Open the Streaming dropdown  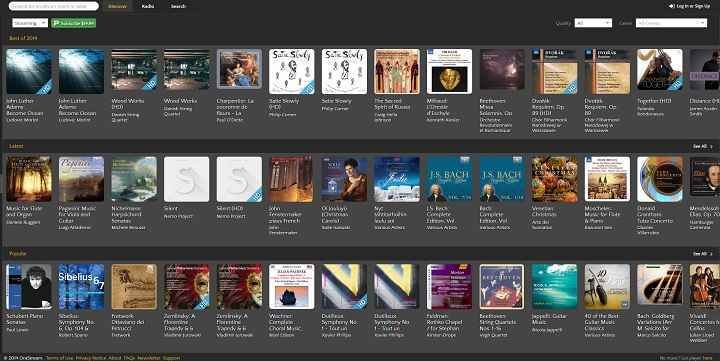(30, 23)
